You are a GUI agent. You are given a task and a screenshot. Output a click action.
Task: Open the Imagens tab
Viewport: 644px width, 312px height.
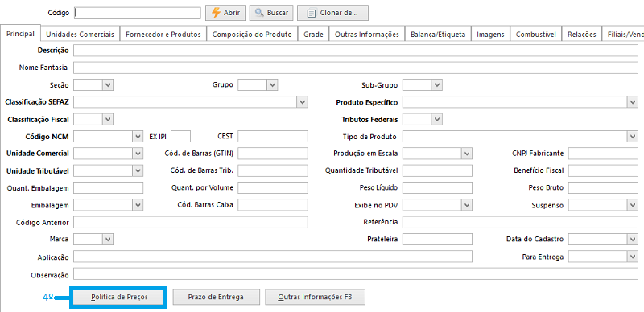(490, 35)
